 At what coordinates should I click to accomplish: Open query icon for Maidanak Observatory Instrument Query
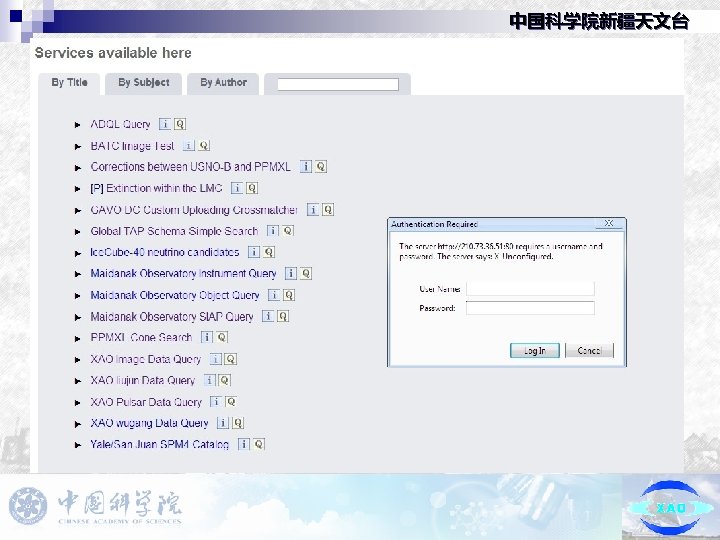pyautogui.click(x=306, y=274)
